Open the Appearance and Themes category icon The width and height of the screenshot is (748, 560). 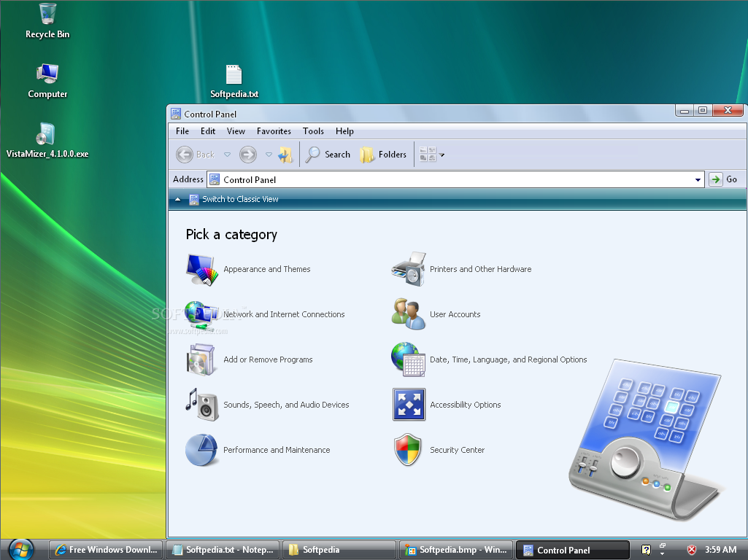(202, 269)
